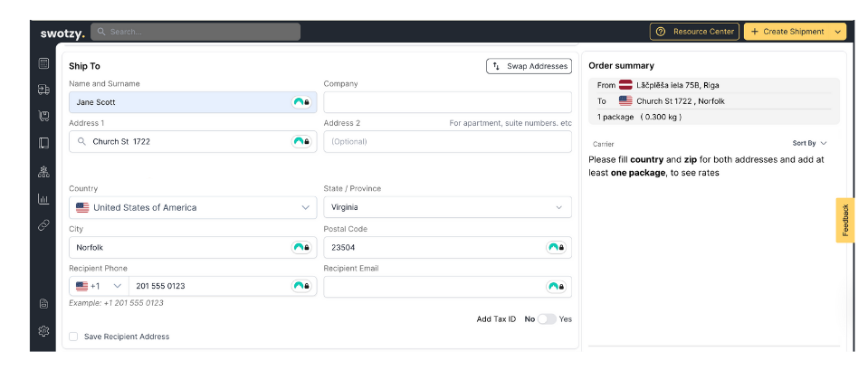Click the Address 2 optional field
Image resolution: width=868 pixels, height=380 pixels.
(447, 142)
